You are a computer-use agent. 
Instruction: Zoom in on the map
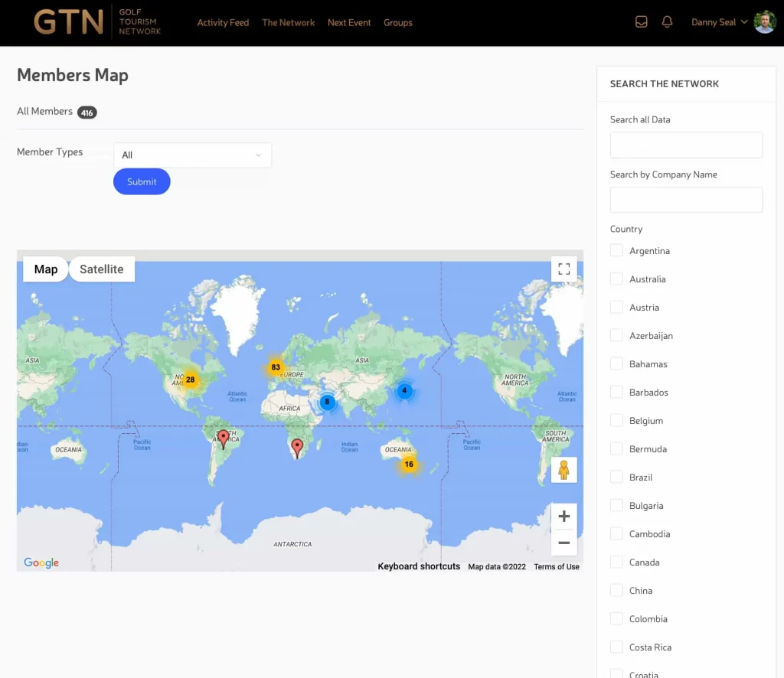pos(563,517)
